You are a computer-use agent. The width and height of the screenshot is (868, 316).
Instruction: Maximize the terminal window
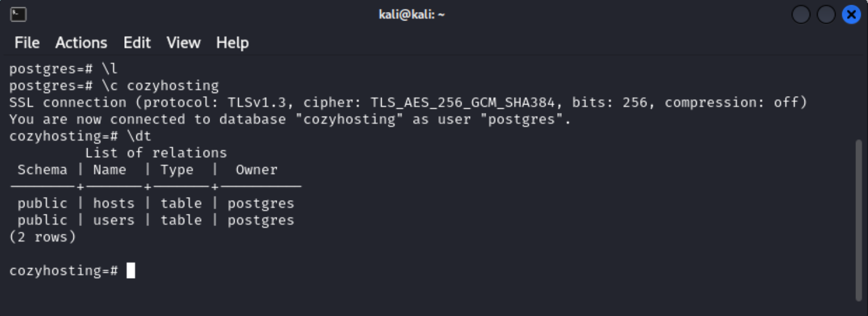[826, 14]
